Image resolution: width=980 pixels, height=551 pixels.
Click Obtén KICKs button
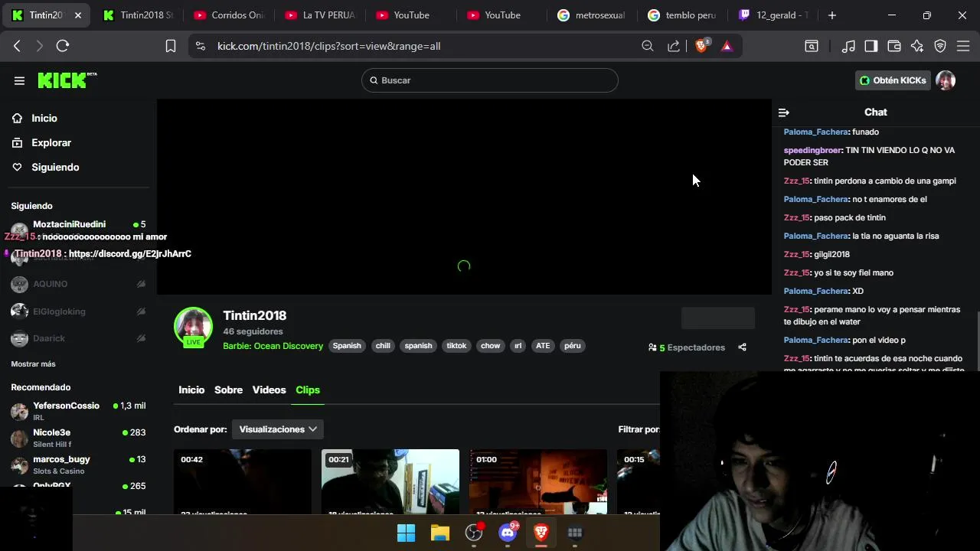pos(893,80)
